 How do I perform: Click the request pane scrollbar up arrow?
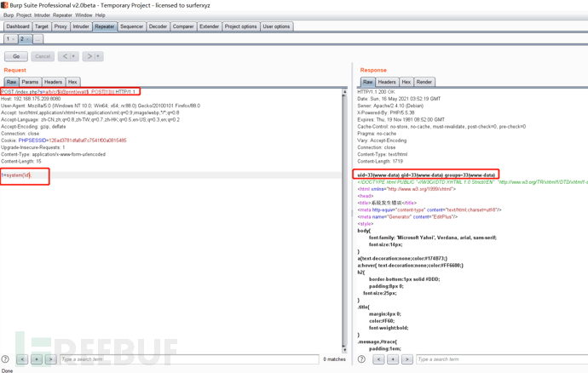[344, 92]
